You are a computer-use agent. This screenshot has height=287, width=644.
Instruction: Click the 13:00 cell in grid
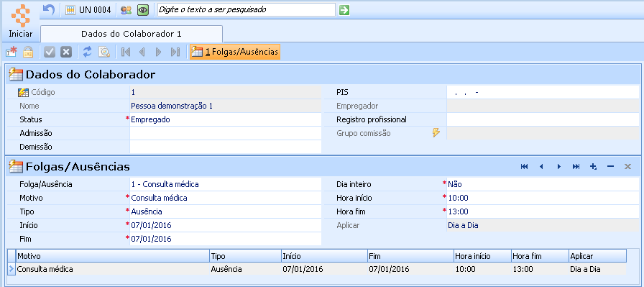pyautogui.click(x=540, y=269)
